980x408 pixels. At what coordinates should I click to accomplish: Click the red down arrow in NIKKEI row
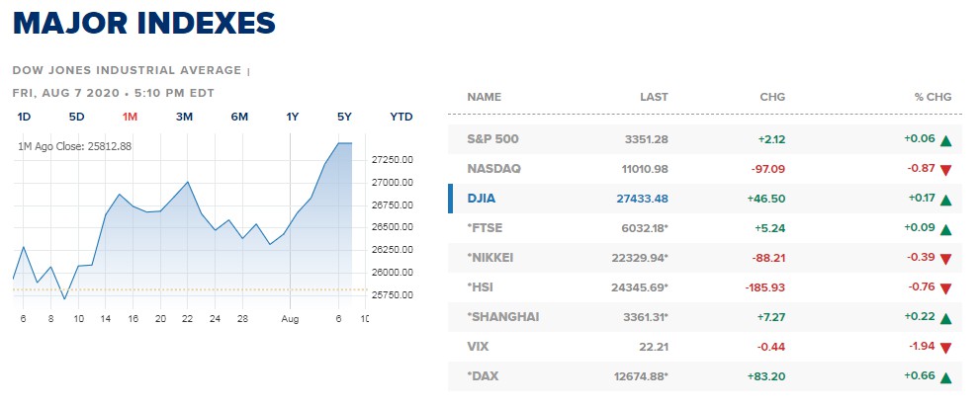coord(945,259)
